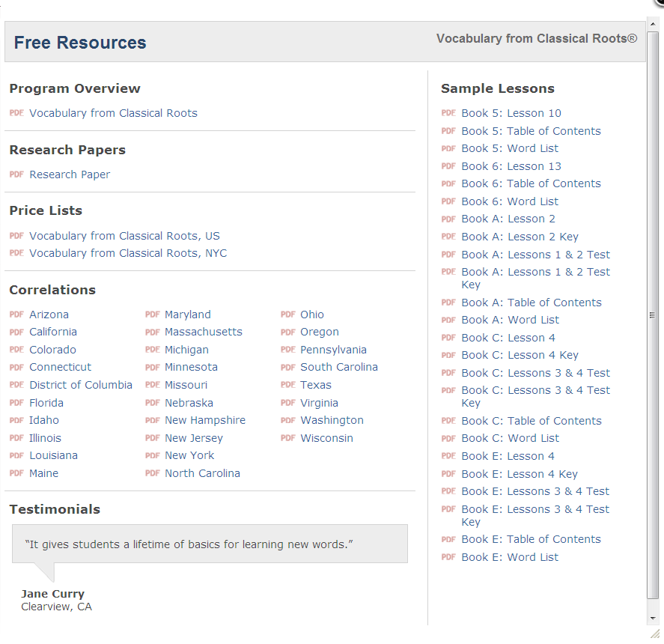Open Book A: Lessons 1 & 2 Test Key
Screen dimensions: 664x644
pos(536,278)
